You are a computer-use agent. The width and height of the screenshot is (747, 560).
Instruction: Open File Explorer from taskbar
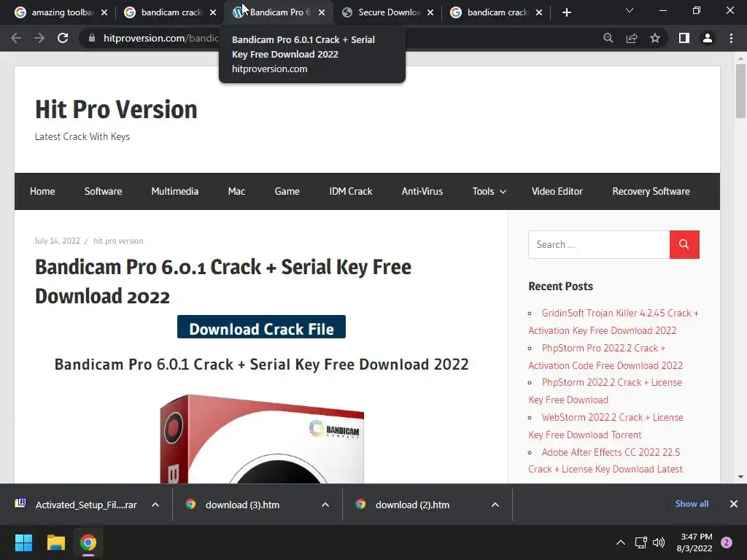(55, 542)
